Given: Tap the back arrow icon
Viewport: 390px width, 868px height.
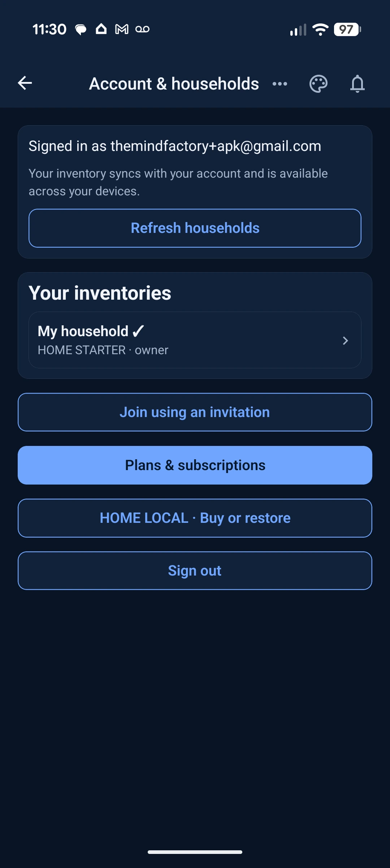Looking at the screenshot, I should point(25,83).
